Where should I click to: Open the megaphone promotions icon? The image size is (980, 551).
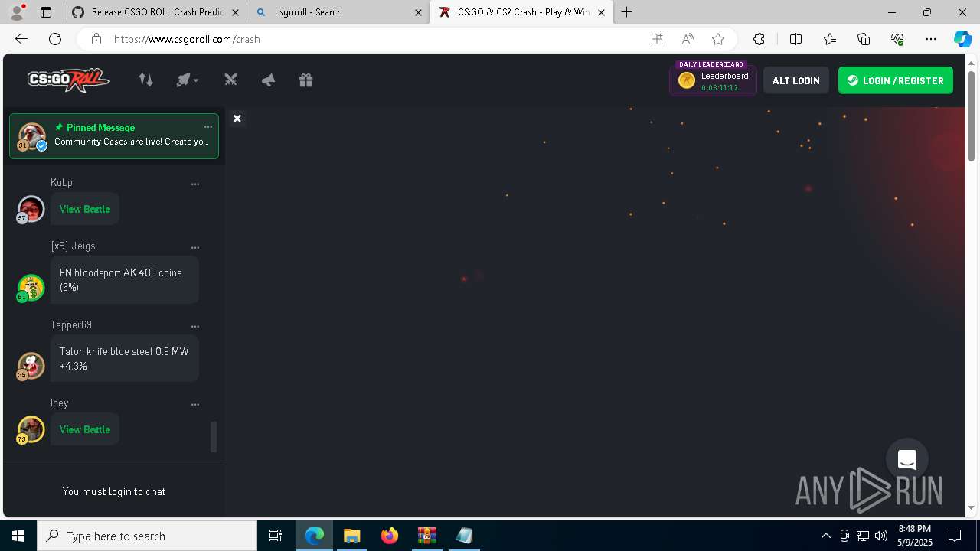[268, 80]
